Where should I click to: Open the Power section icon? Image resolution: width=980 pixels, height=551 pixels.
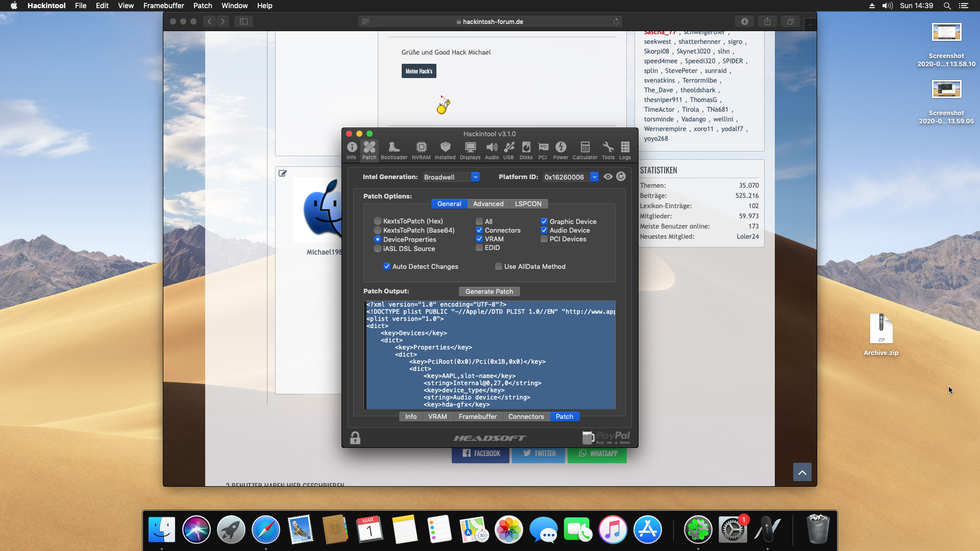coord(560,151)
